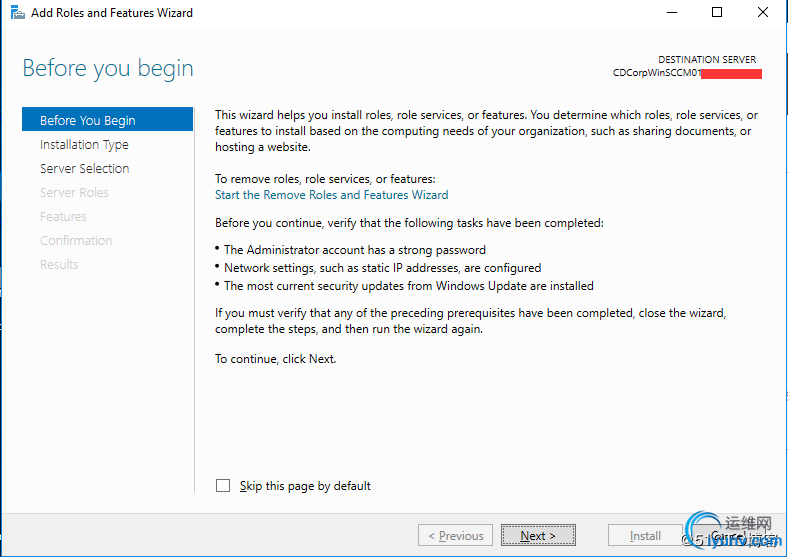Enable the 'Skip this page by default' checkbox
Screen dimensions: 788x557
223,486
